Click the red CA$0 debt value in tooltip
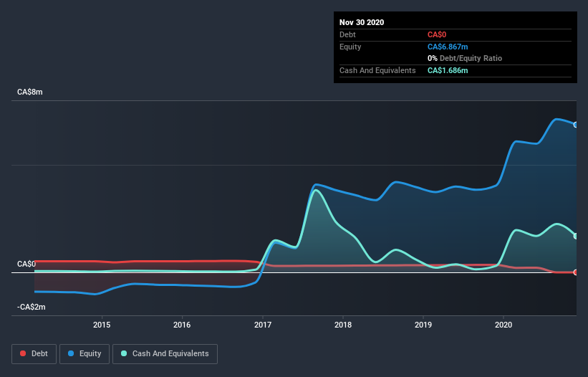Screen dimensions: 588x377 pyautogui.click(x=437, y=35)
